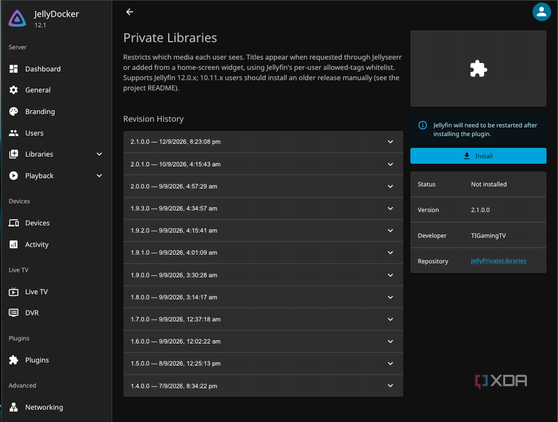Click "2.0.1.0 — 10/9/2026" revision text

coord(175,164)
